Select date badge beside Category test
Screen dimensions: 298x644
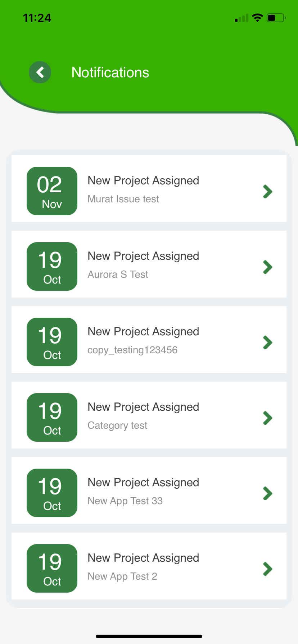tap(52, 418)
